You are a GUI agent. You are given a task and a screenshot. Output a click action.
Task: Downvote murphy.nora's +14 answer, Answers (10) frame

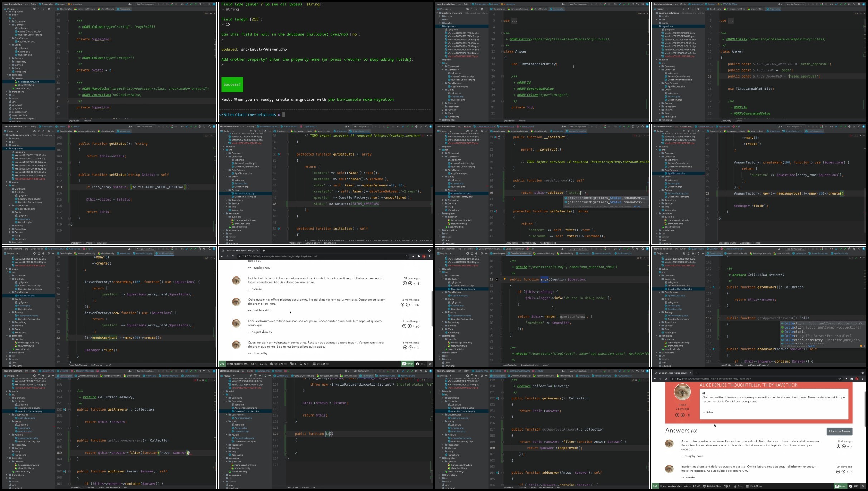[844, 446]
